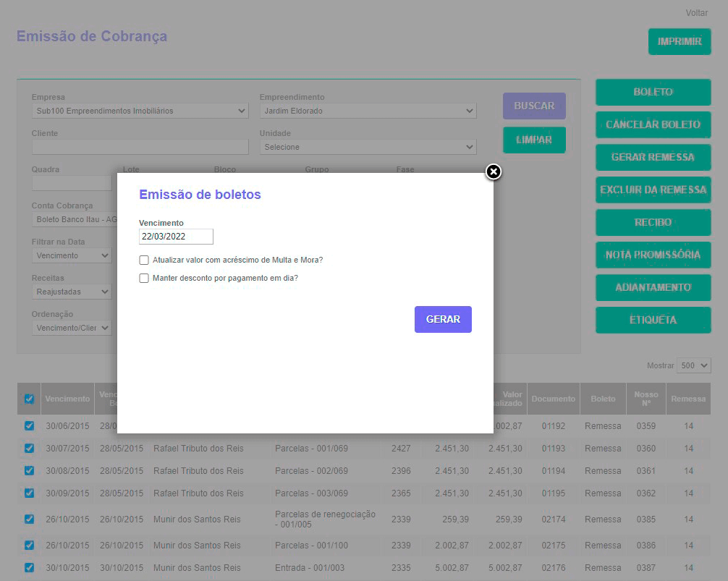This screenshot has width=728, height=581.
Task: Enable Atualizar valor com Multa e Mora
Action: tap(144, 260)
